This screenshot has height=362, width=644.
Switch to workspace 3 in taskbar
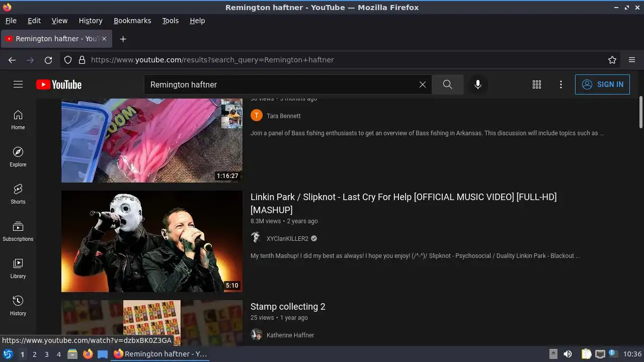pos(47,354)
